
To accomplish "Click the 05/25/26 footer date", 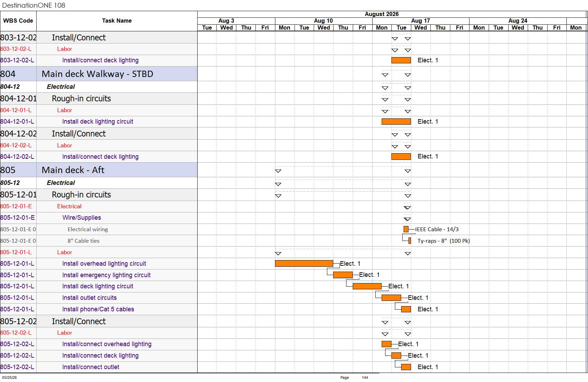I will coord(9,377).
